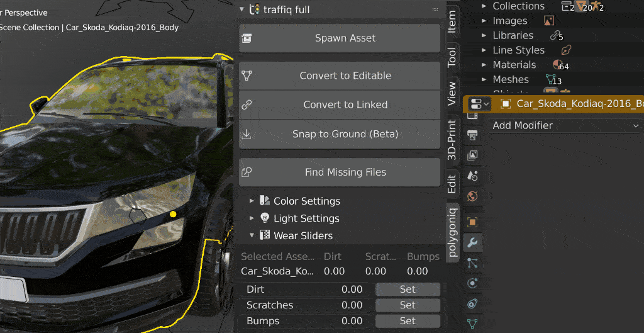
Task: Open the Physics properties tab
Action: pos(472,283)
